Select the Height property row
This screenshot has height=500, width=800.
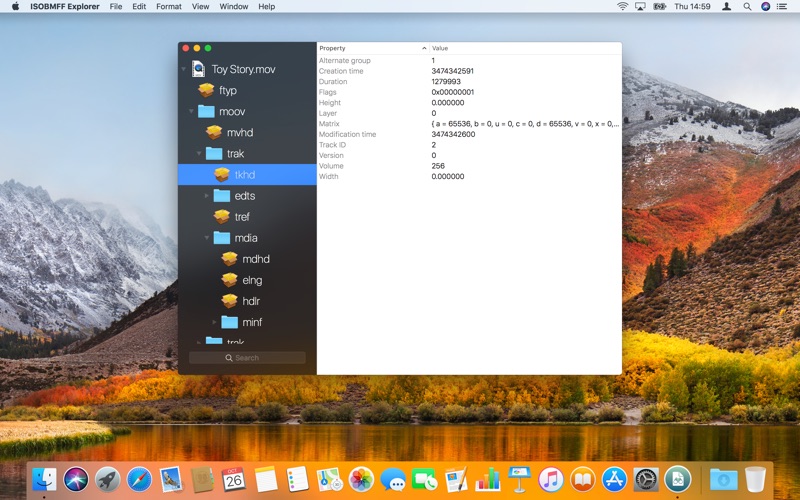click(x=469, y=103)
